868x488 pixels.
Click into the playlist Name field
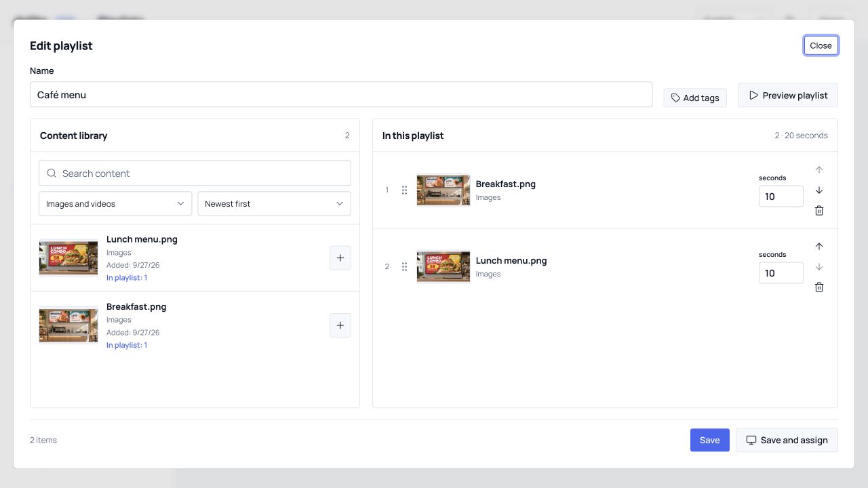341,95
